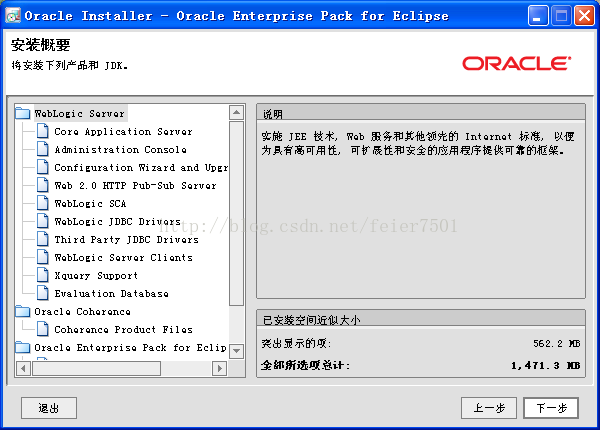Select Third Party JDBC Drivers entry

click(x=127, y=239)
